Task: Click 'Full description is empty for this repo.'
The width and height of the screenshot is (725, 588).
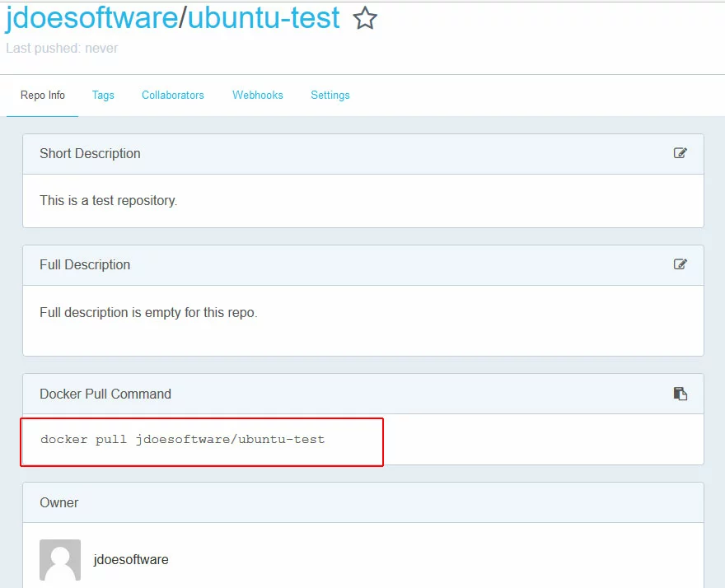Action: (x=148, y=313)
